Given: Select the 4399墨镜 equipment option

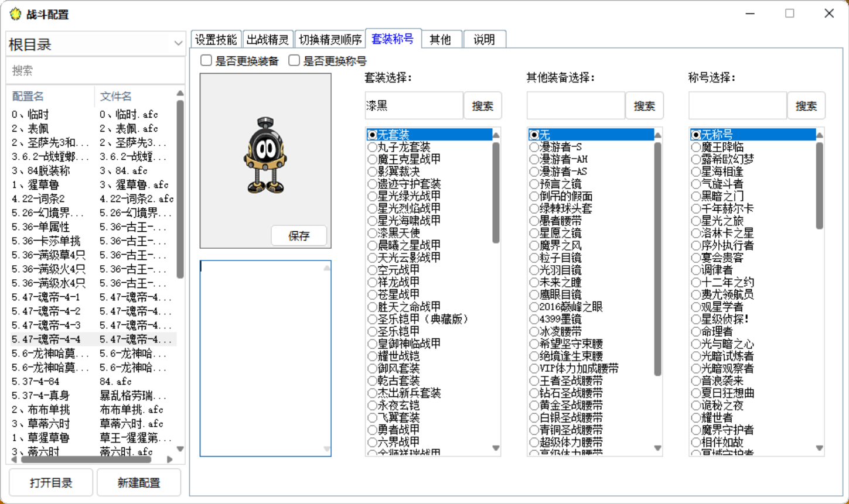Looking at the screenshot, I should [x=560, y=319].
